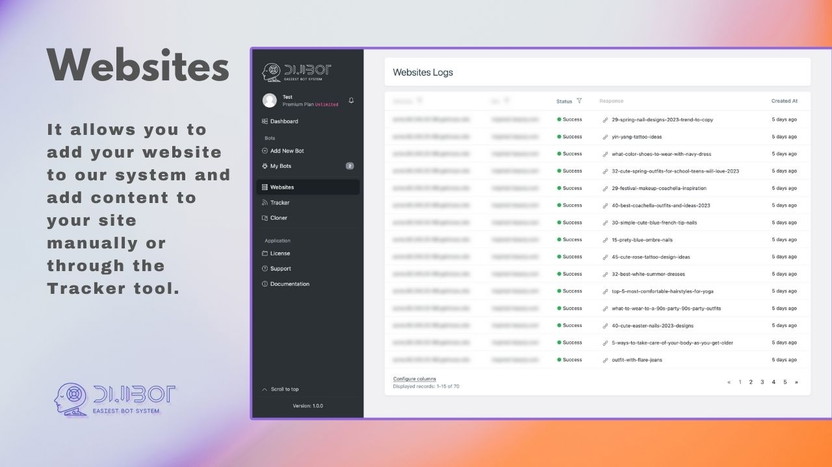This screenshot has width=832, height=467.
Task: Click link icon beside yin-yang-tattoo-ideas
Action: (605, 136)
